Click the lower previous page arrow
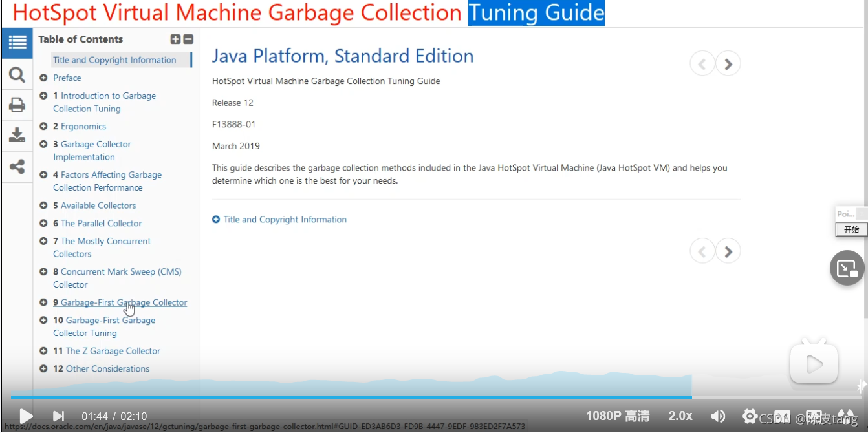The image size is (868, 433). (x=702, y=251)
